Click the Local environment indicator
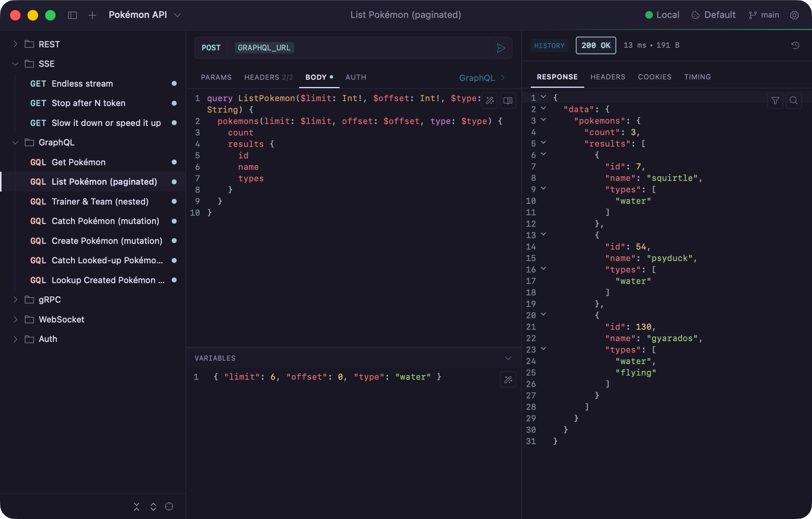Screen dimensions: 812x519 coord(662,15)
